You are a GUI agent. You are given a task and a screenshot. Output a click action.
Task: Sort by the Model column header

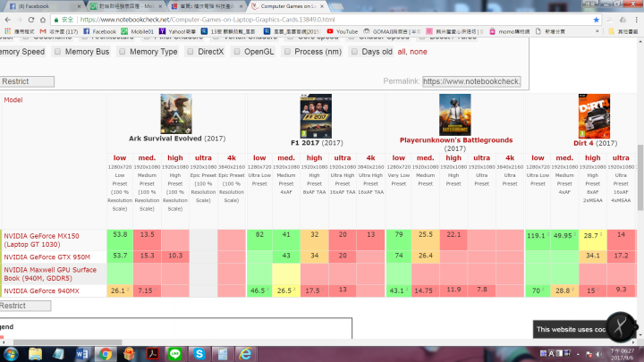pos(13,100)
